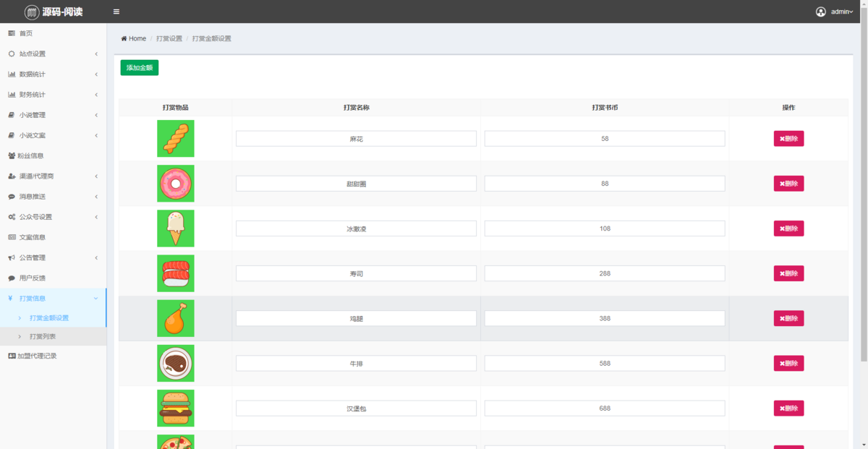
Task: Open the 加盟代理记录 menu label
Action: tap(37, 356)
